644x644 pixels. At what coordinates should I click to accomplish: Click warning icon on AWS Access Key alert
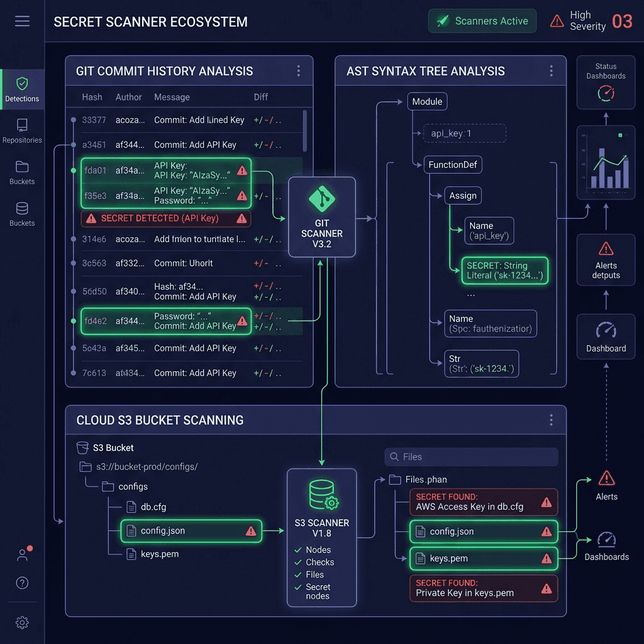547,502
